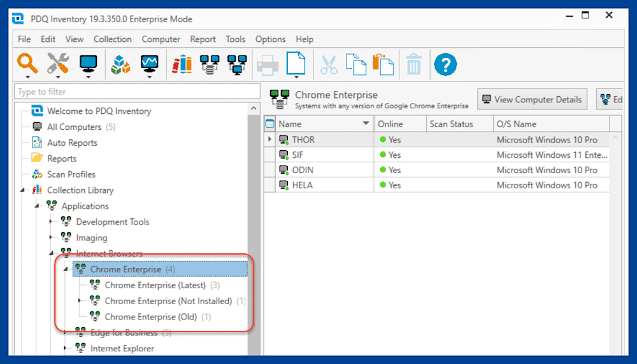Click the trash can delete icon
637x364 pixels.
tap(413, 64)
